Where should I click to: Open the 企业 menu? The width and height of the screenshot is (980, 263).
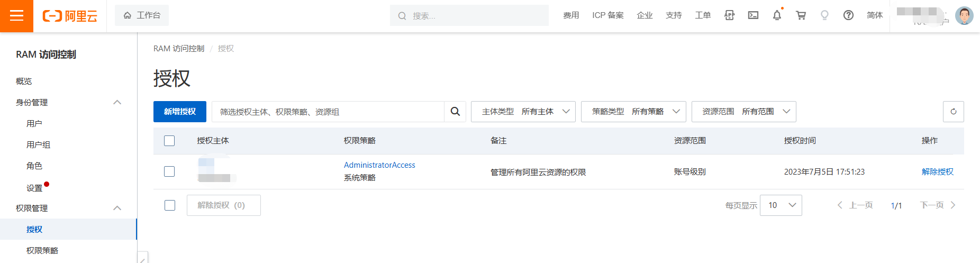pyautogui.click(x=645, y=15)
